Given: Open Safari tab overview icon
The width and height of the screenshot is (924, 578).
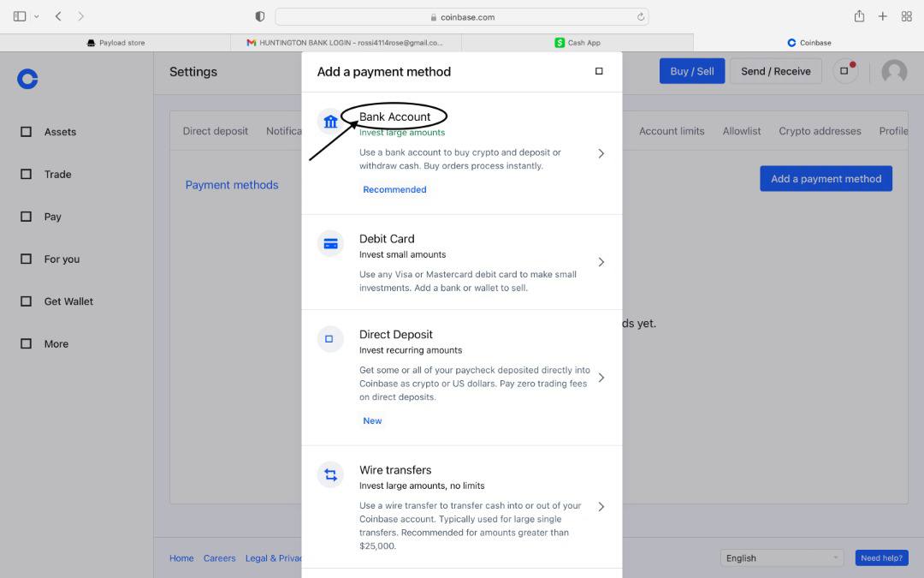Looking at the screenshot, I should (x=907, y=16).
